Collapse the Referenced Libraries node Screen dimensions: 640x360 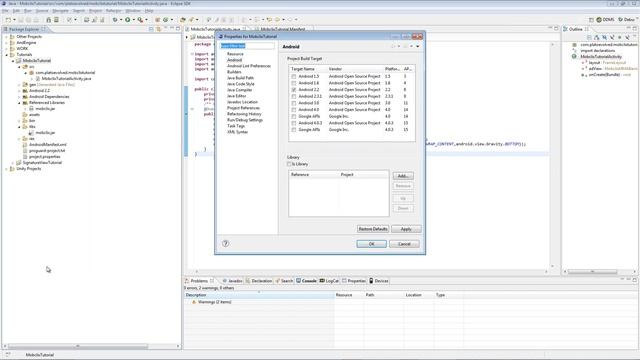pyautogui.click(x=19, y=103)
